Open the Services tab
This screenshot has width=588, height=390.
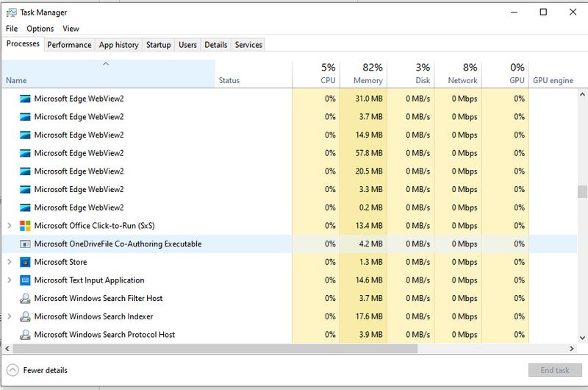click(x=248, y=45)
